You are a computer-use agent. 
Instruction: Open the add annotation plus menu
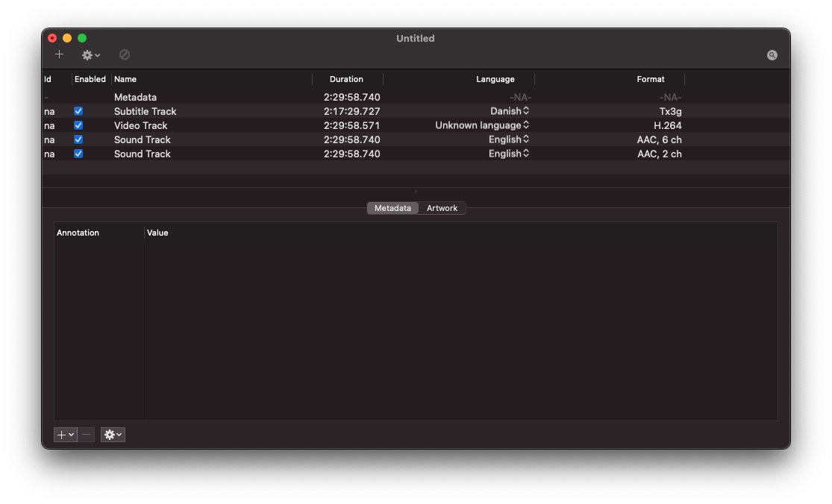point(66,435)
